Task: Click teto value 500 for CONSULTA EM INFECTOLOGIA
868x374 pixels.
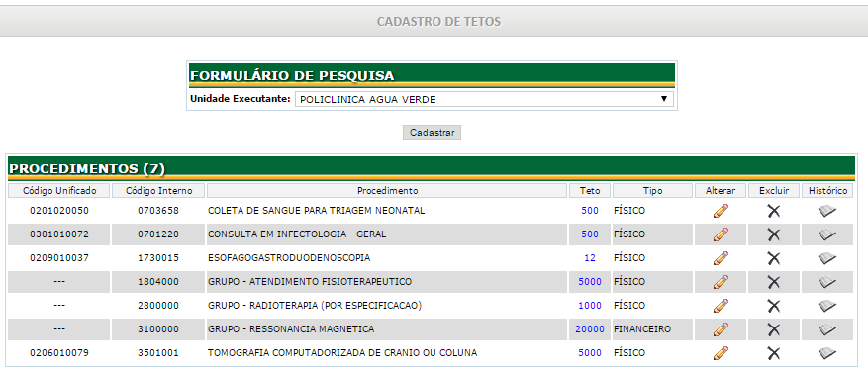Action: 590,234
